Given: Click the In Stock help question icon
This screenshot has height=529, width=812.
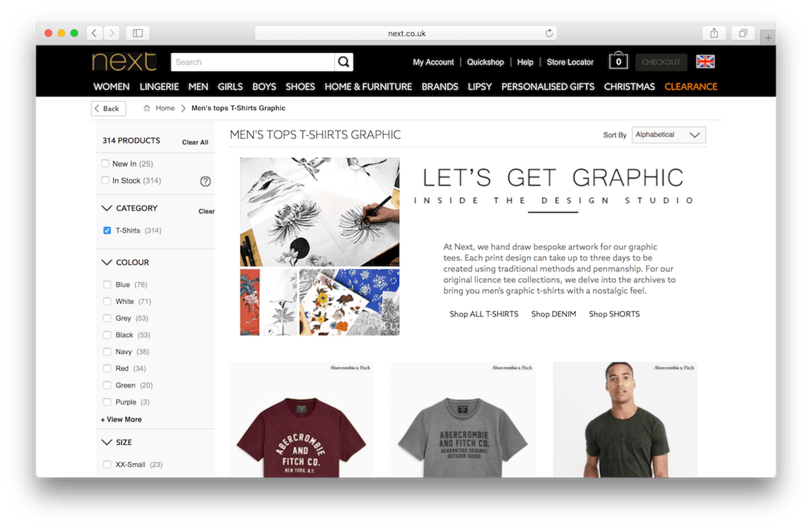Looking at the screenshot, I should pyautogui.click(x=206, y=181).
